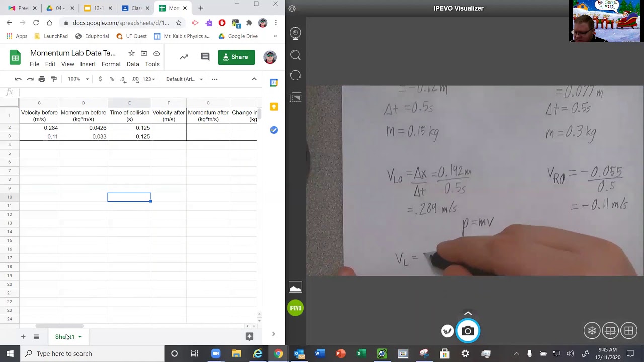Click the snowflake freeze icon in IPEVO

click(592, 330)
